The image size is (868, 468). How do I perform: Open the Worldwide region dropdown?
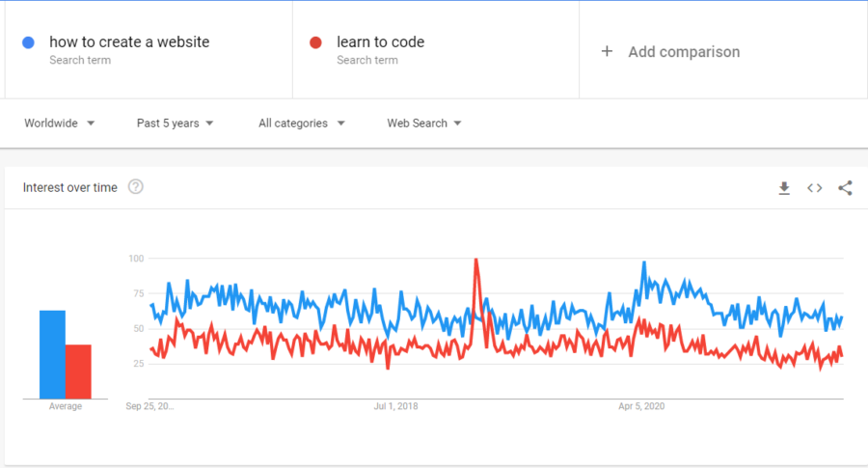click(x=60, y=124)
